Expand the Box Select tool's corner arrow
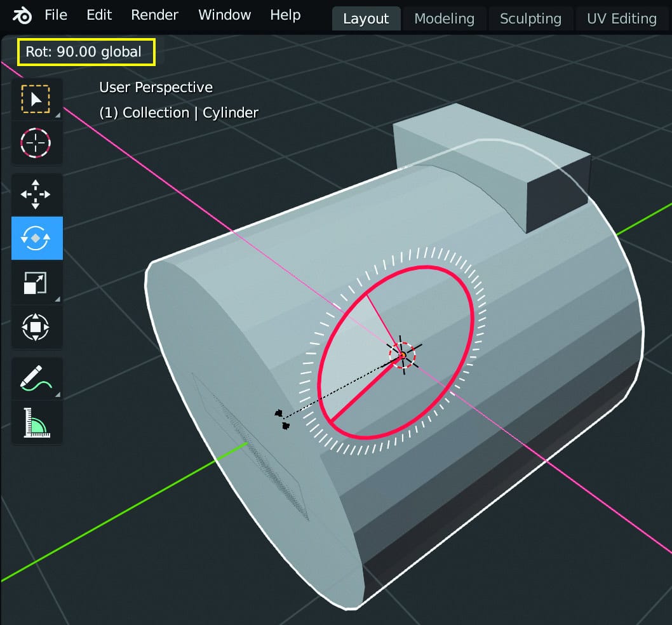Viewport: 672px width, 625px height. [58, 116]
